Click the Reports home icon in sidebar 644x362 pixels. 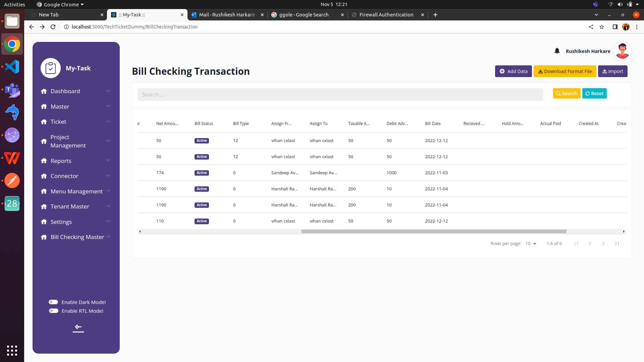pyautogui.click(x=44, y=161)
